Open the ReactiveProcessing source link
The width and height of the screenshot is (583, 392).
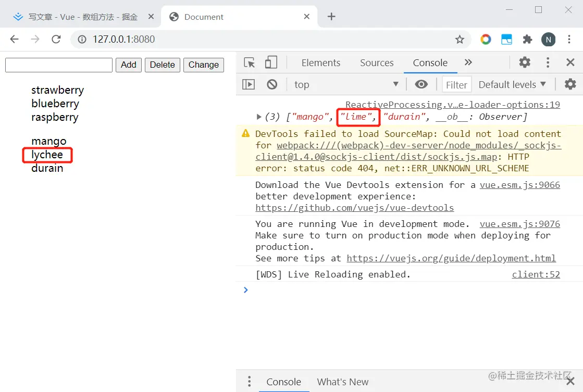(x=453, y=105)
